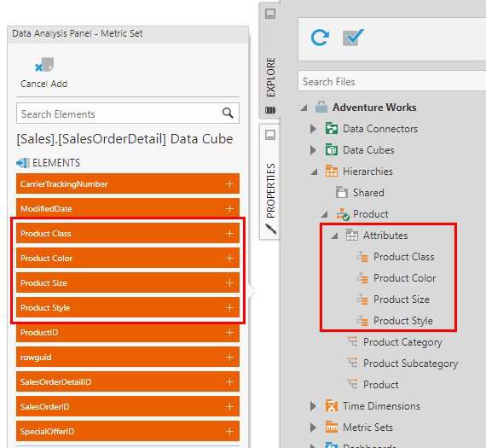Click the Search Files input field
This screenshot has width=486, height=448.
pos(392,82)
